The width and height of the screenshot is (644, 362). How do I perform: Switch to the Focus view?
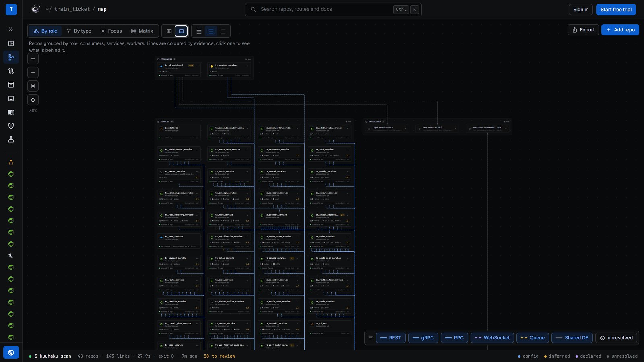(111, 31)
